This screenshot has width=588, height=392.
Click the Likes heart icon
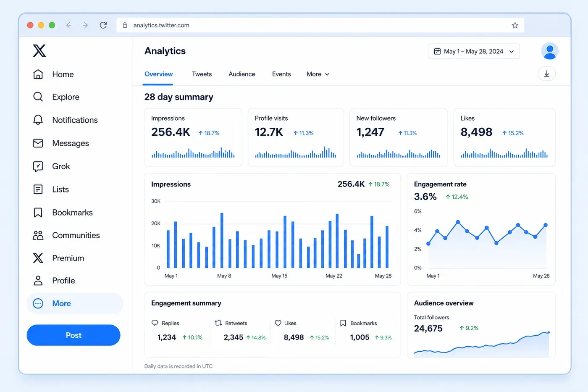pos(278,323)
